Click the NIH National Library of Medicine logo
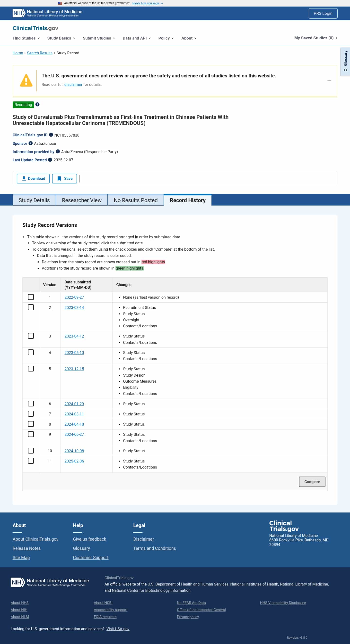This screenshot has width=350, height=644. (x=47, y=13)
